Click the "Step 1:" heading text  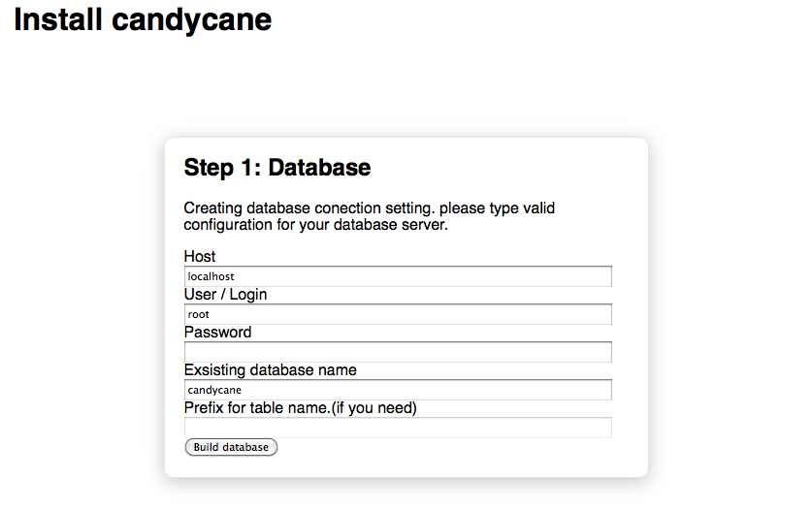pyautogui.click(x=222, y=168)
